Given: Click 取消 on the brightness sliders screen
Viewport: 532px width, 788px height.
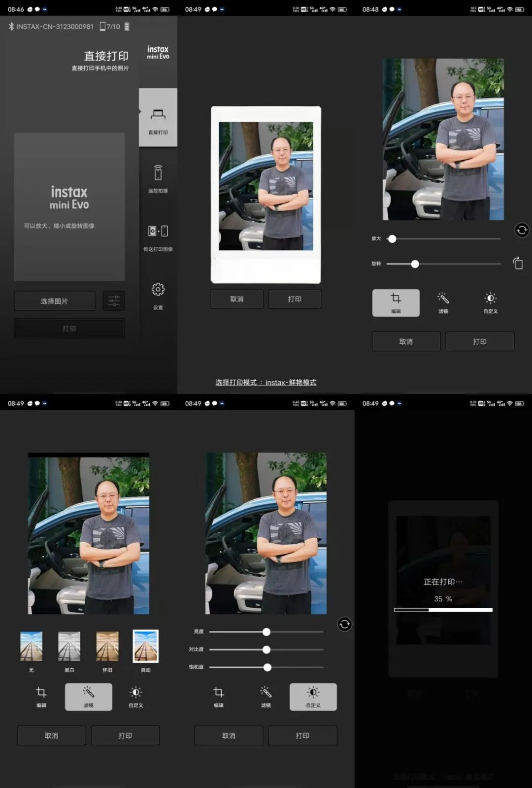Looking at the screenshot, I should click(x=229, y=735).
